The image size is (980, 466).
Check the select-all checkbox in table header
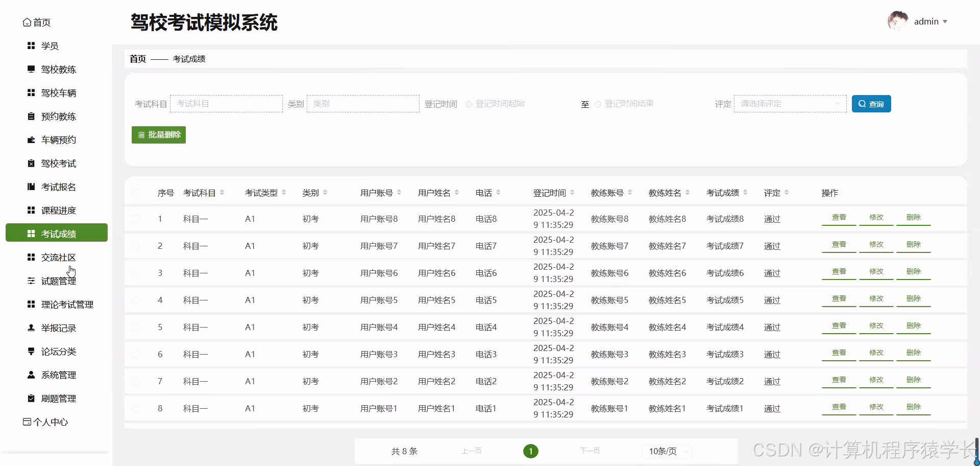[136, 193]
